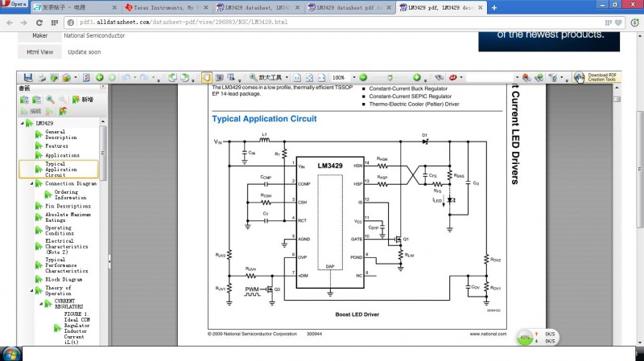Jump to the Applications bookmark
Image resolution: width=644 pixels, height=361 pixels.
[63, 155]
